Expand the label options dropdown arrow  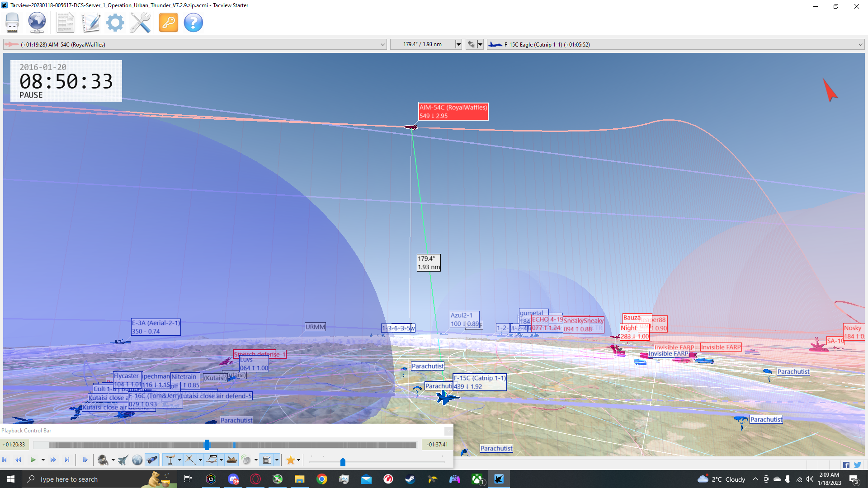[221, 460]
